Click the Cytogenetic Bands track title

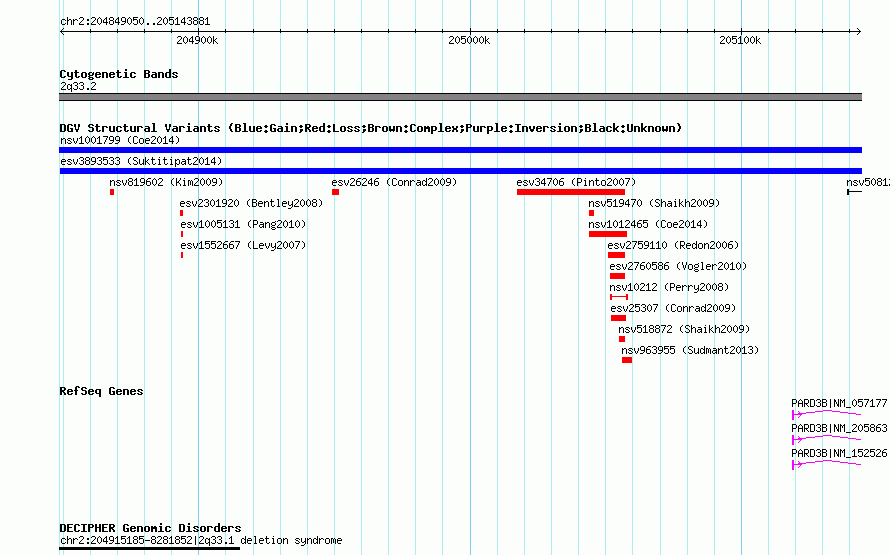(119, 74)
